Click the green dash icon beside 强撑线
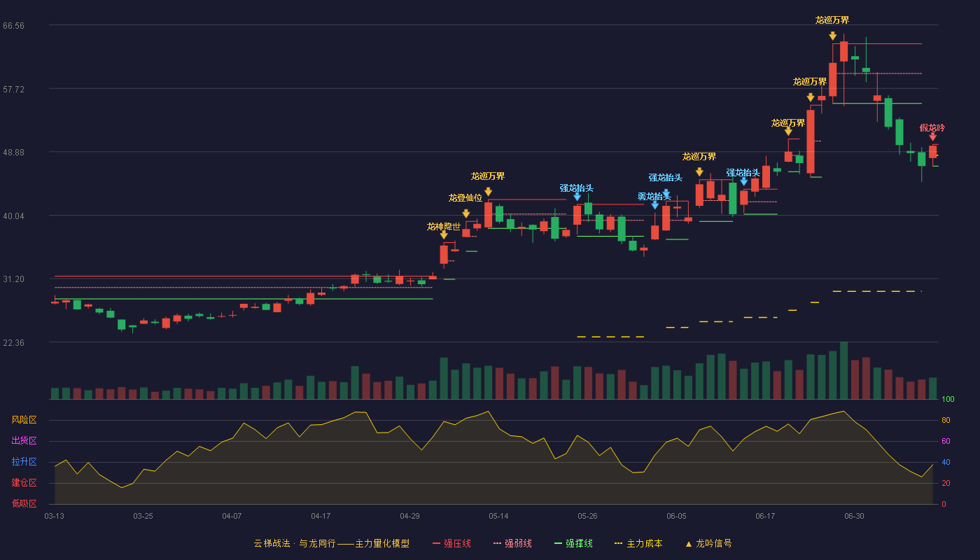 pos(558,543)
